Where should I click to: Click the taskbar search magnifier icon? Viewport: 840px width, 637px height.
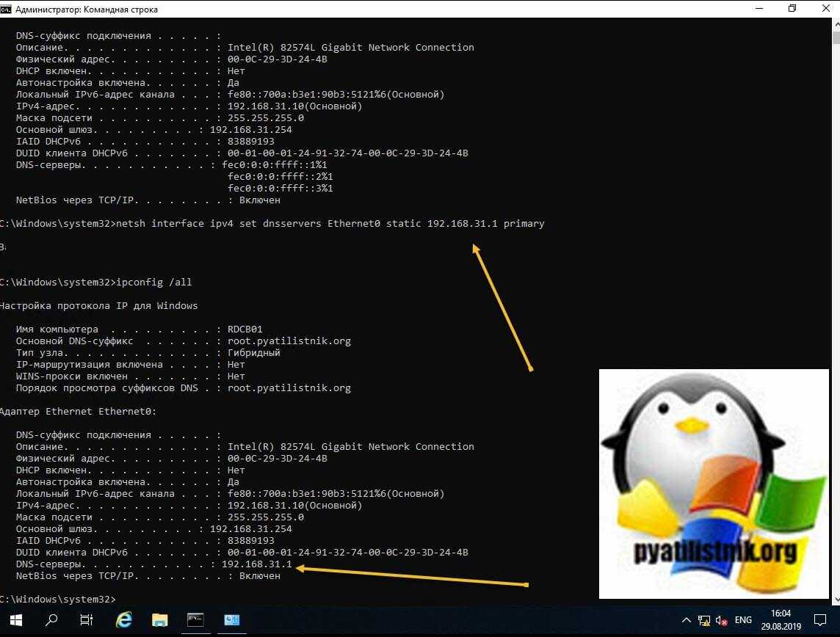51,620
